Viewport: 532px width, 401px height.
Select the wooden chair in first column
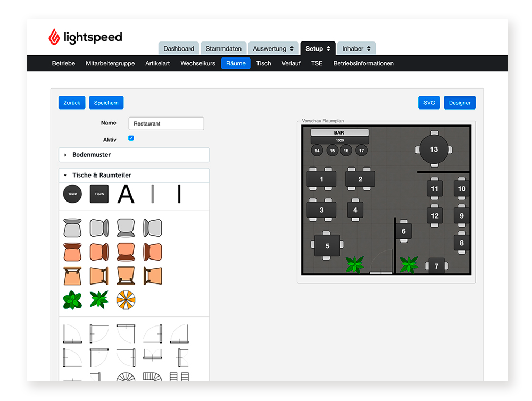[x=72, y=276]
